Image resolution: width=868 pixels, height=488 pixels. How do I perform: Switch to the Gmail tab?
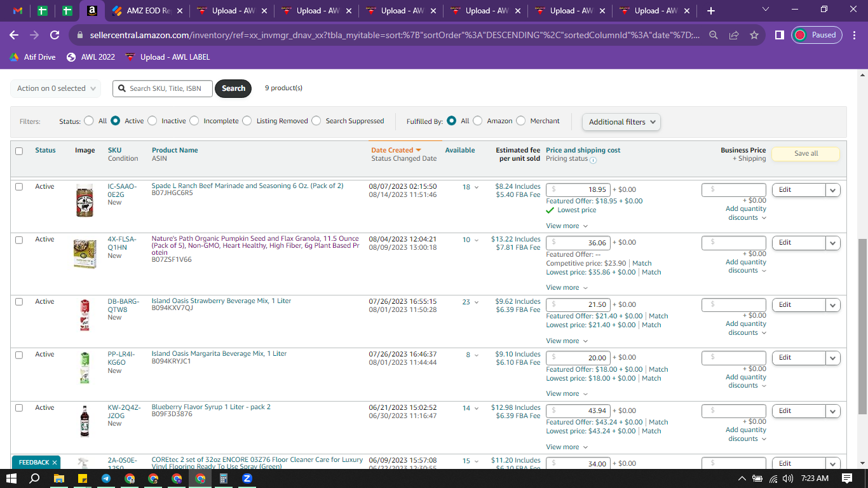[18, 11]
